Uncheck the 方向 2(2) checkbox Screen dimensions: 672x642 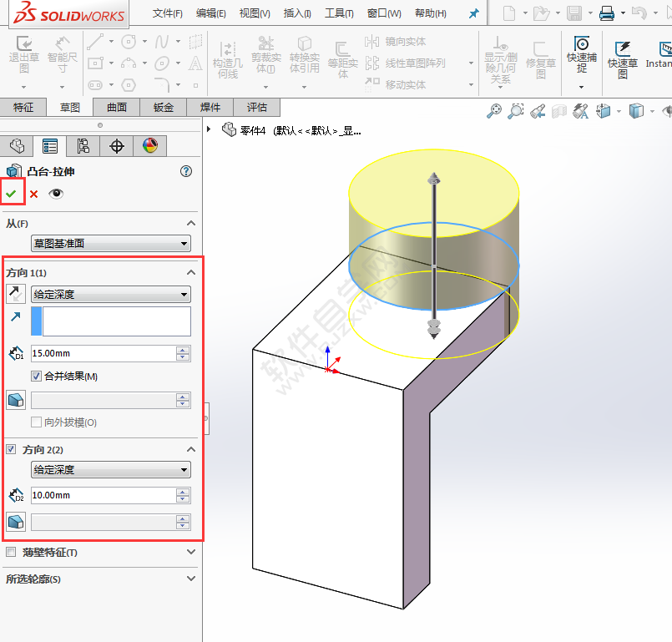[x=9, y=449]
